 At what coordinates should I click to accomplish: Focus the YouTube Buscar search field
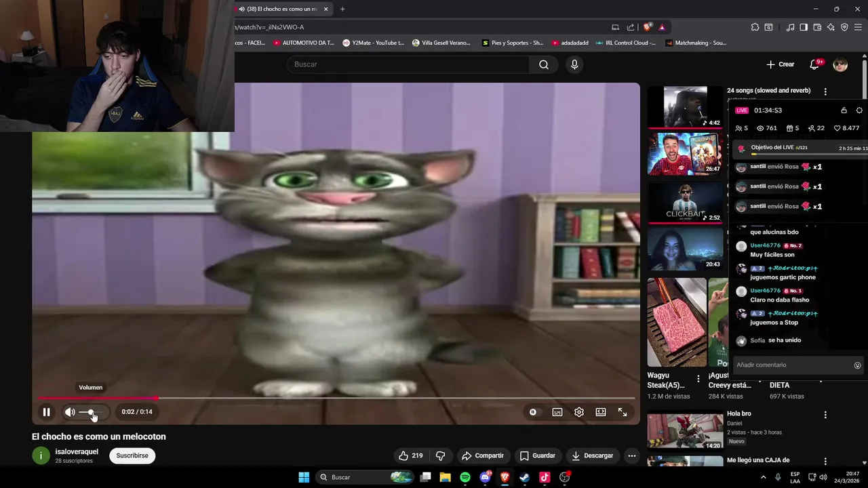point(409,64)
